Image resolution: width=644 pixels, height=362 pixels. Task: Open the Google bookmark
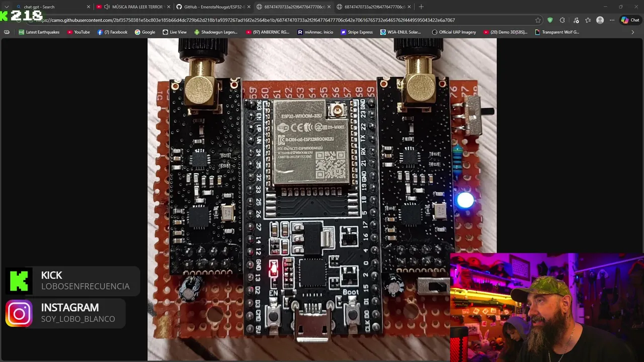tap(145, 32)
